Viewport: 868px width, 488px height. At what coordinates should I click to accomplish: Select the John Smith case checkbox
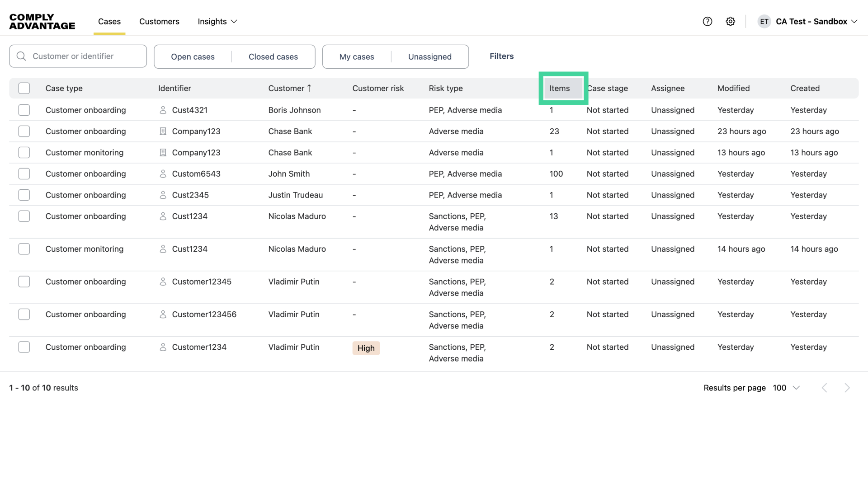[x=24, y=174]
